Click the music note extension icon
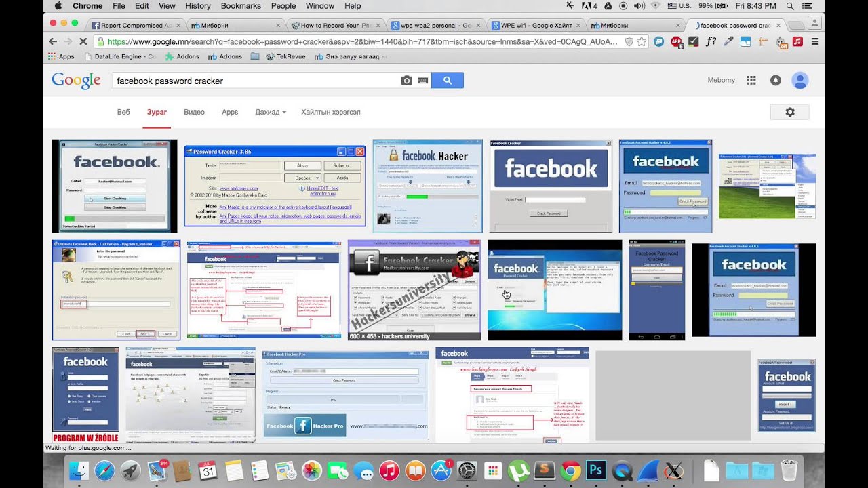 point(797,41)
